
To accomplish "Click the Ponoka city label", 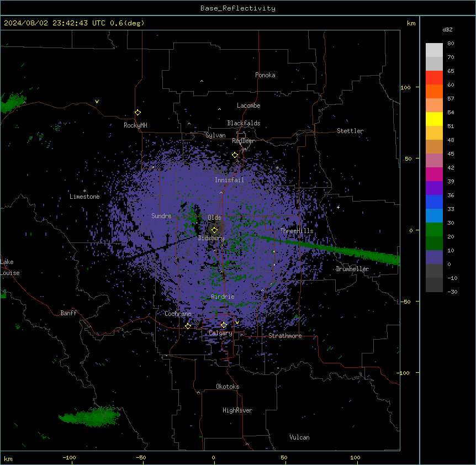I will [x=265, y=75].
